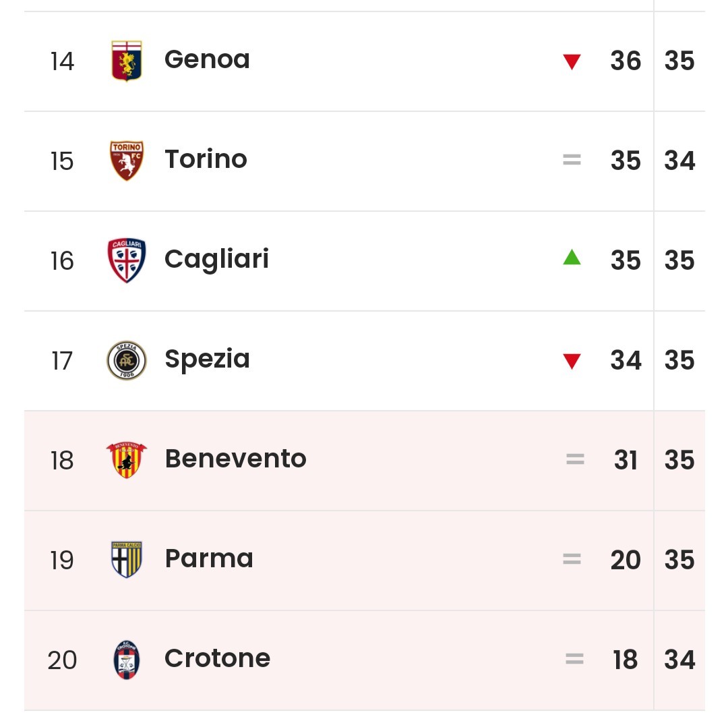The image size is (728, 717).
Task: Click Torino's grey unchanged position indicator
Action: pyautogui.click(x=572, y=160)
